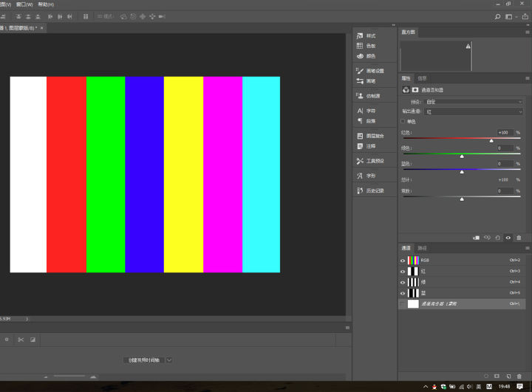Click the 创建视频时间轴 button
This screenshot has height=392, width=532.
tap(143, 360)
